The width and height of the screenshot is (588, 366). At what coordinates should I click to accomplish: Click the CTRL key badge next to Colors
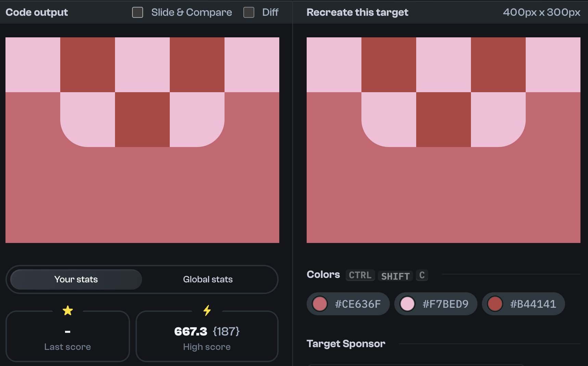[x=360, y=275]
